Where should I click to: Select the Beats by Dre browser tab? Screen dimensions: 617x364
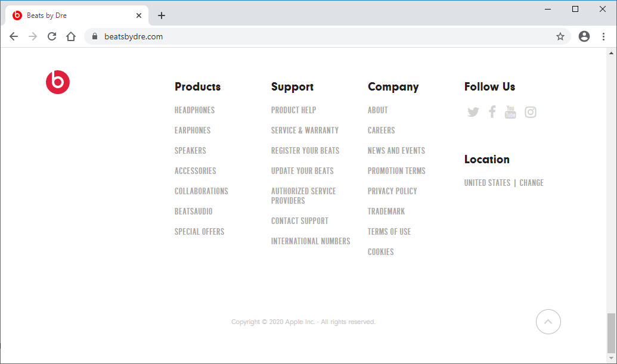pos(77,15)
